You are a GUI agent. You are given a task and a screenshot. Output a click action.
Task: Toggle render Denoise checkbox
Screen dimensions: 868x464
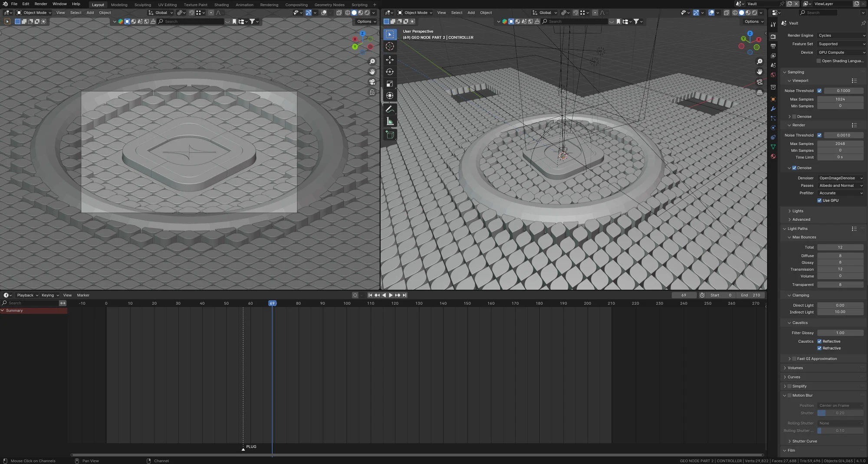(x=794, y=168)
